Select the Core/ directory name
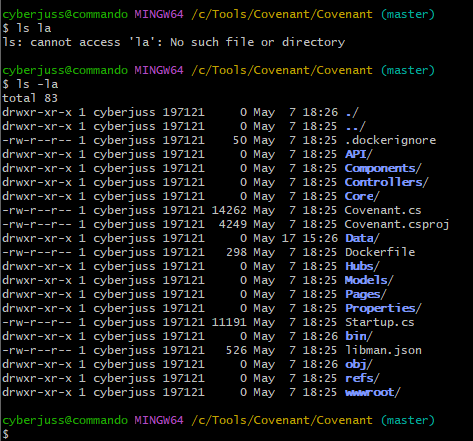This screenshot has width=473, height=441. click(x=362, y=196)
